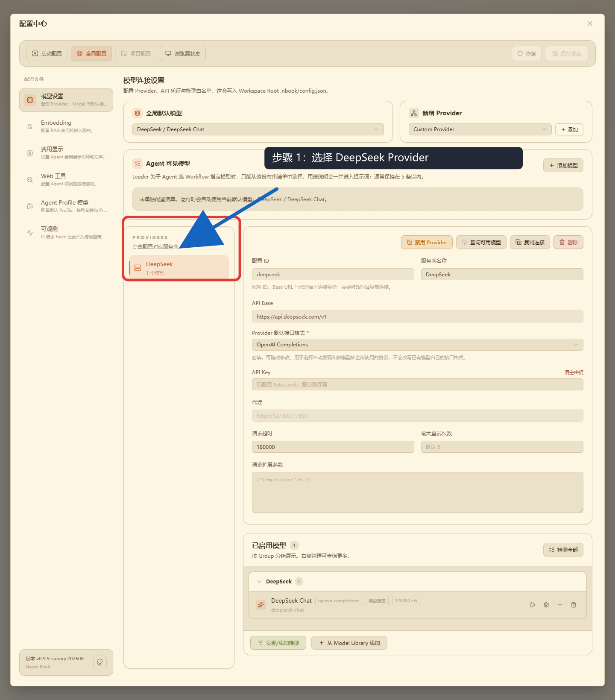Click the 查询可用模型 button
Screen dimensions: 615x700
point(481,242)
